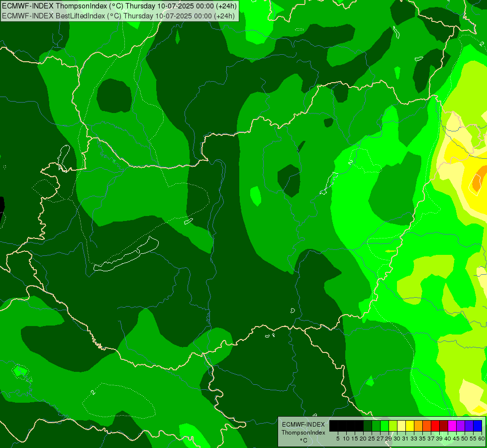Click legend tick value '30'
This screenshot has width=487, height=448.
(x=397, y=439)
